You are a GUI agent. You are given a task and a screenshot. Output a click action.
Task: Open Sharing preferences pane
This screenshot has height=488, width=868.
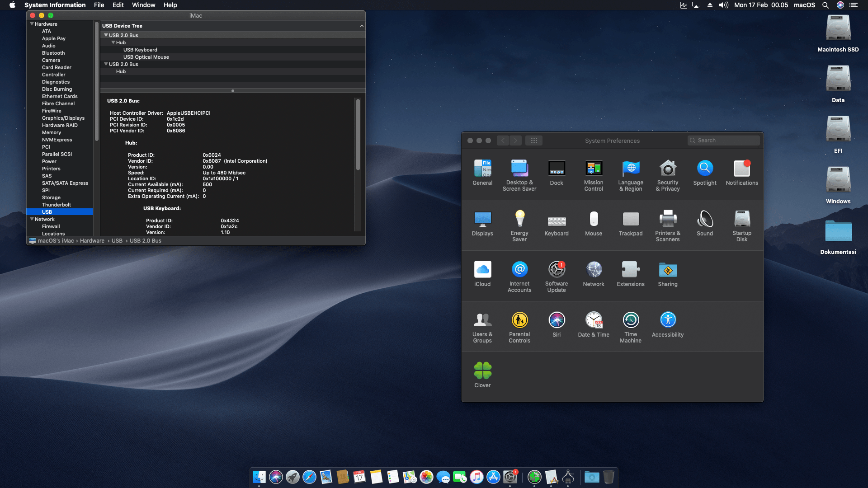point(668,274)
